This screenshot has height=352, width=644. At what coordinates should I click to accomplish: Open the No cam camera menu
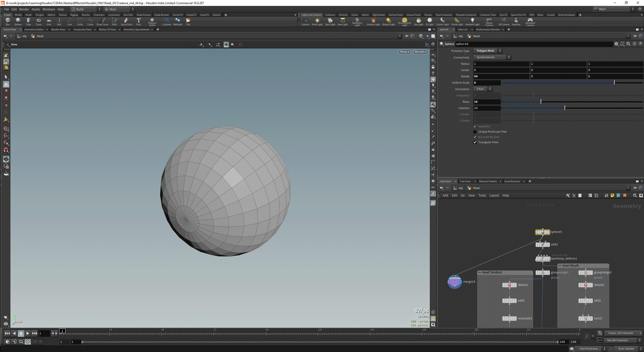click(420, 52)
